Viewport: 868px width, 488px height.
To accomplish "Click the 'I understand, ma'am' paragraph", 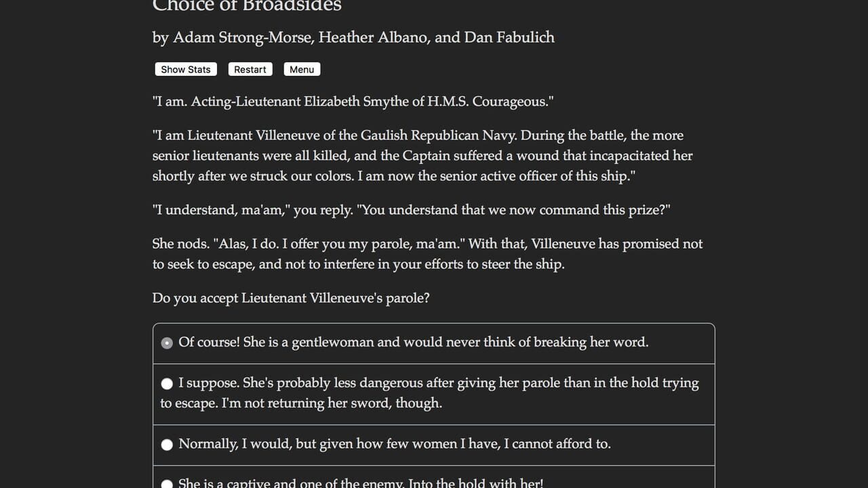I will [412, 210].
